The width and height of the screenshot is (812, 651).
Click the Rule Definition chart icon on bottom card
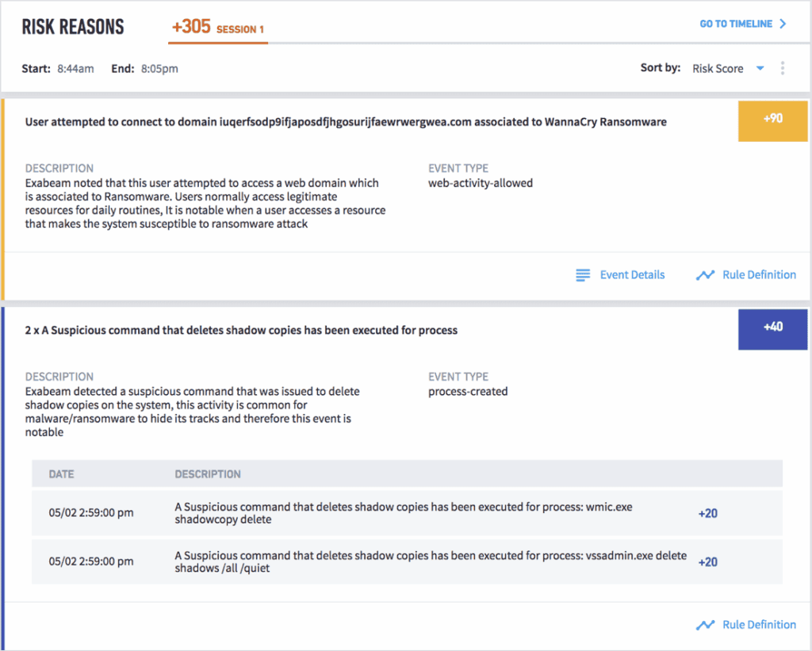click(x=705, y=625)
